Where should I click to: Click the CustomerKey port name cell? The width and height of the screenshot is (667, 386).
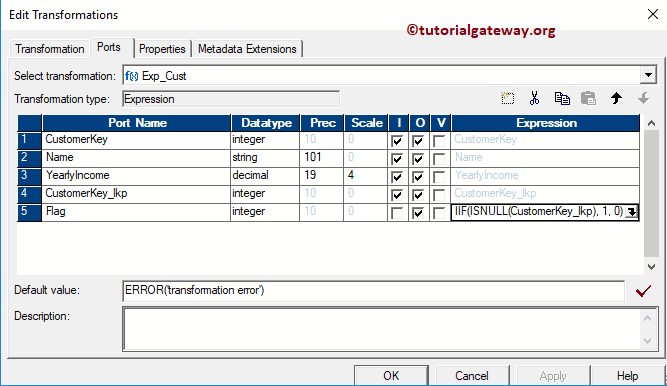click(136, 140)
